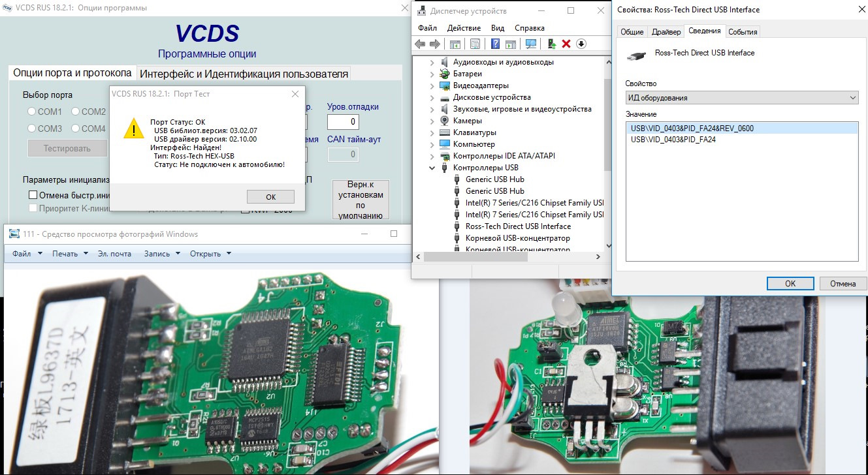Open Интерфейс и Идентификация пользователя tab
This screenshot has height=475, width=868.
244,74
